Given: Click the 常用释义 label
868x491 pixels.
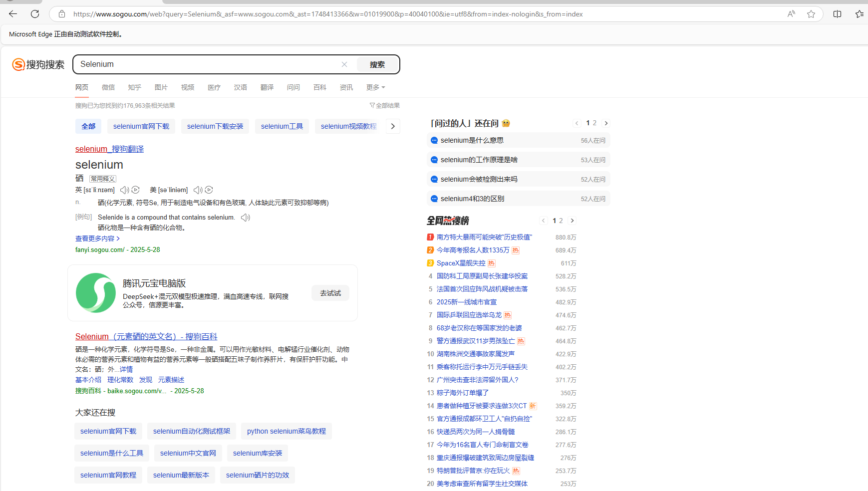Looking at the screenshot, I should pyautogui.click(x=103, y=179).
